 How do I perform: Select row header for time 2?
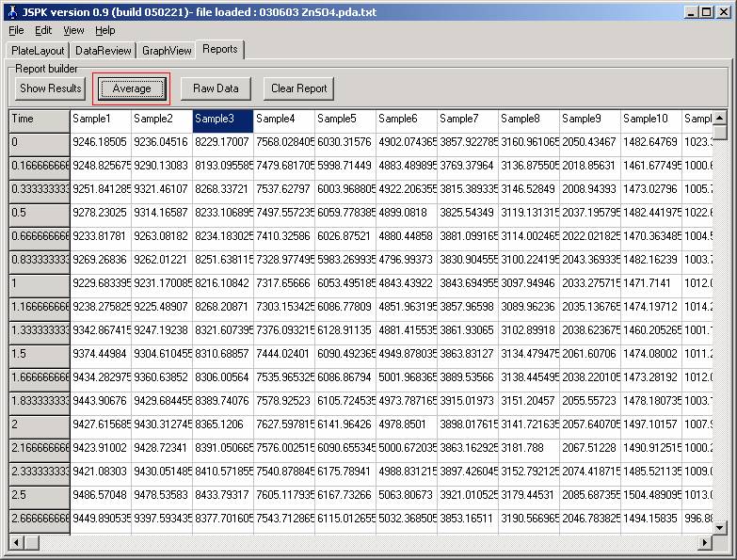click(x=40, y=426)
